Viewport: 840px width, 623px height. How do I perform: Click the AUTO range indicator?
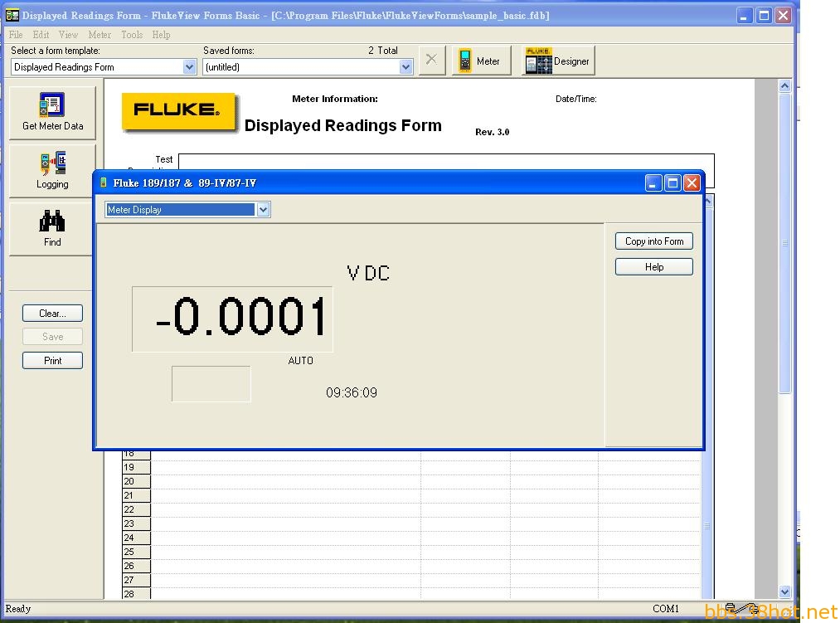[x=300, y=361]
